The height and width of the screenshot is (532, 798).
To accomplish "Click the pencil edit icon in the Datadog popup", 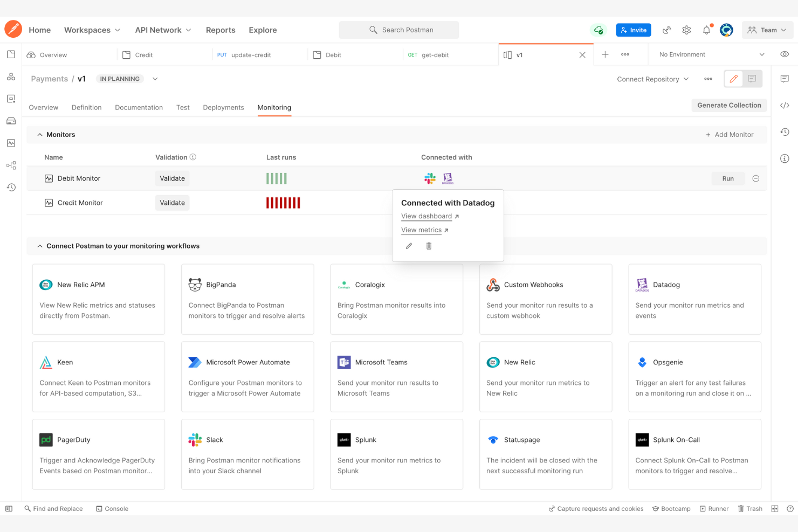I will (x=409, y=246).
